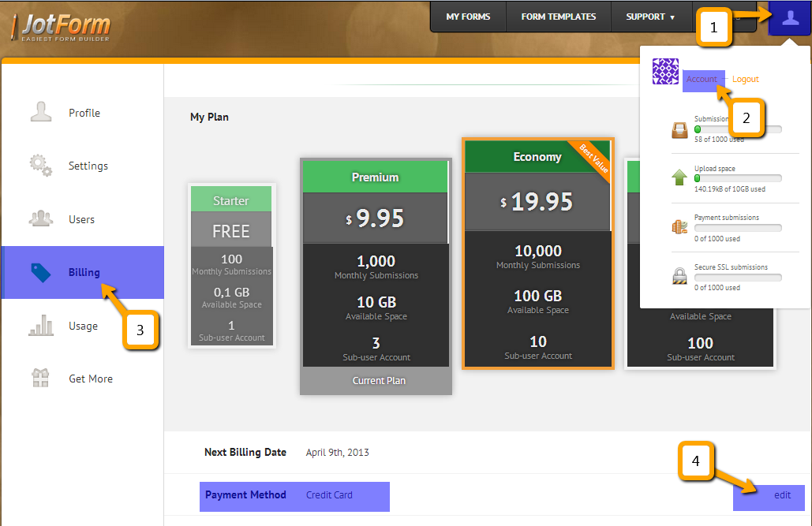Click the Profile person icon in sidebar
Image resolution: width=812 pixels, height=526 pixels.
tap(41, 113)
